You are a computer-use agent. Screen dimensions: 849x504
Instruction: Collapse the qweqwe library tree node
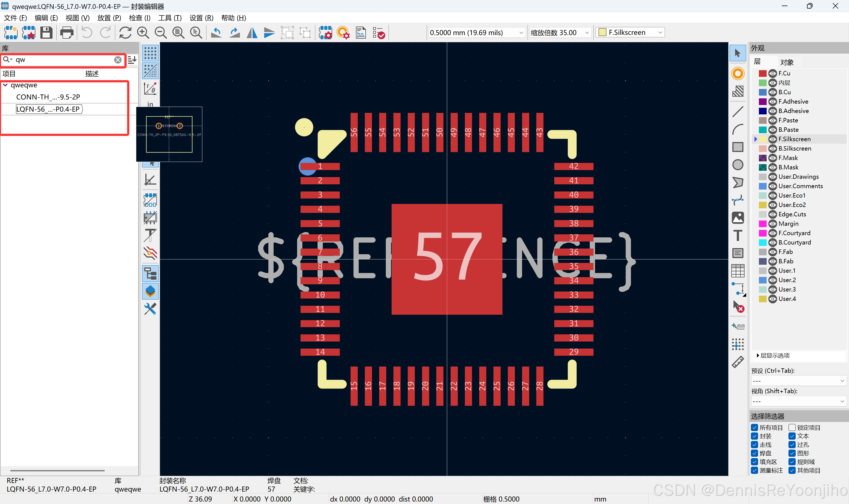point(6,85)
